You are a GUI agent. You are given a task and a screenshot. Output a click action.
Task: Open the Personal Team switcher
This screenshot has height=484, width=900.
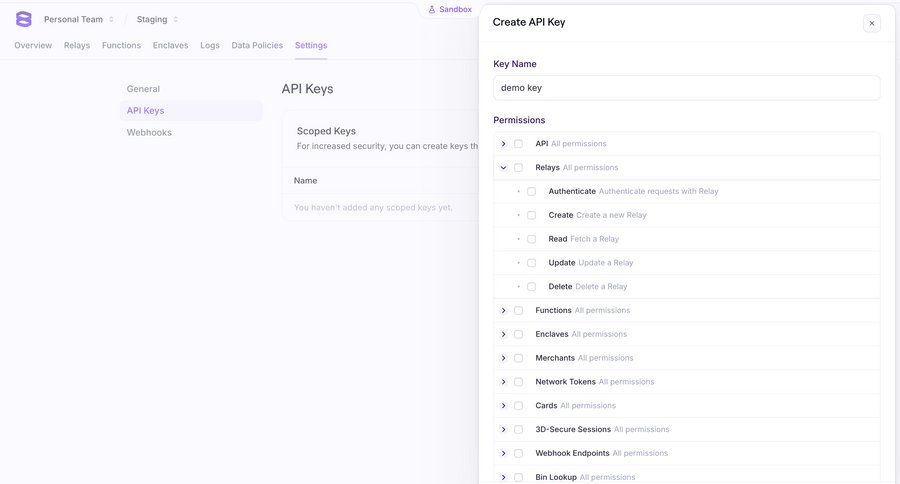pyautogui.click(x=79, y=19)
